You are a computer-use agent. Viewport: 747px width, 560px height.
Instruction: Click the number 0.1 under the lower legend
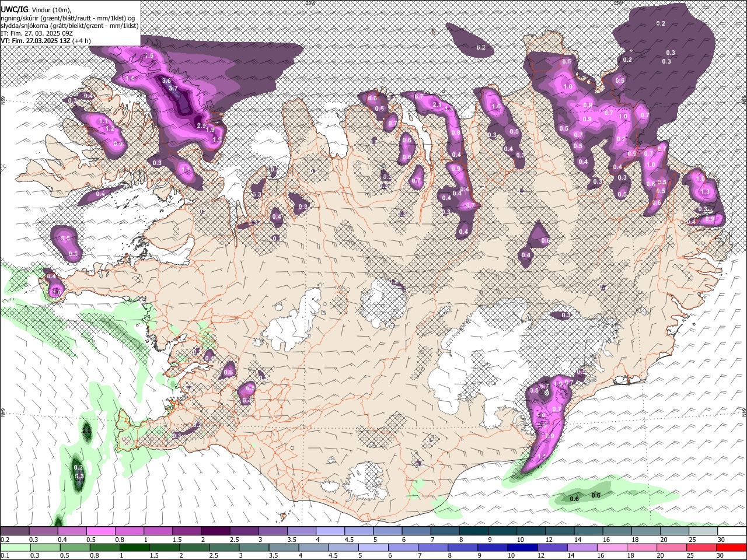[5, 555]
